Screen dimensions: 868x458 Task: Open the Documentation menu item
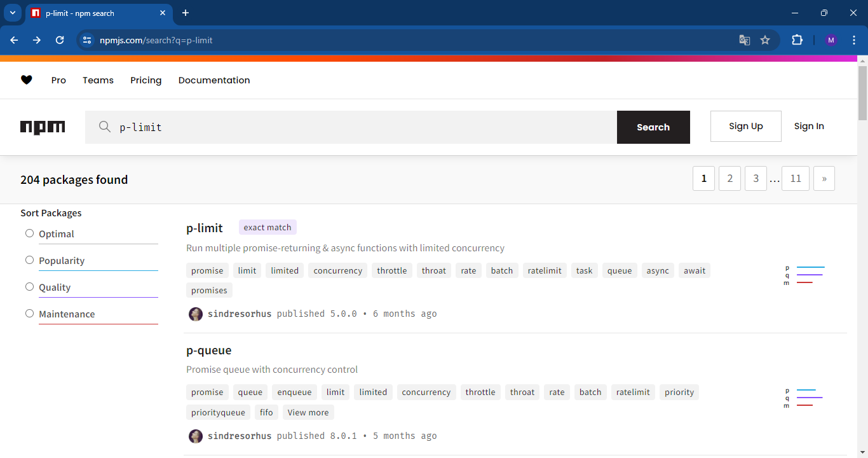(214, 80)
